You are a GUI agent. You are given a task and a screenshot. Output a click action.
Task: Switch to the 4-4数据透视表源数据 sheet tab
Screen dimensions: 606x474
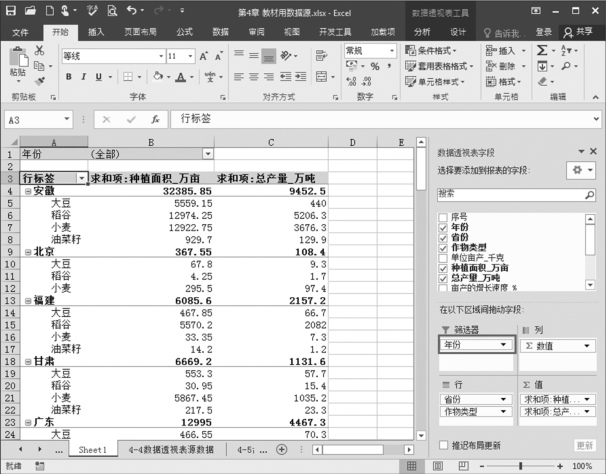coord(171,450)
